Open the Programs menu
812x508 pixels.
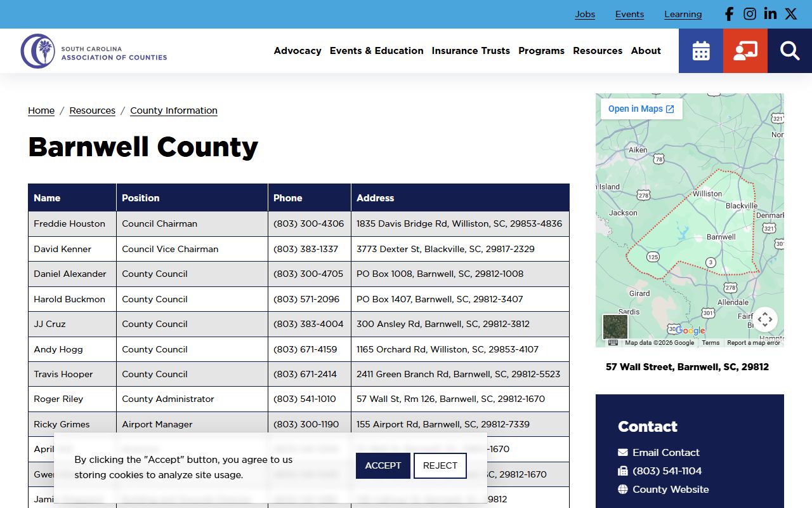(541, 51)
